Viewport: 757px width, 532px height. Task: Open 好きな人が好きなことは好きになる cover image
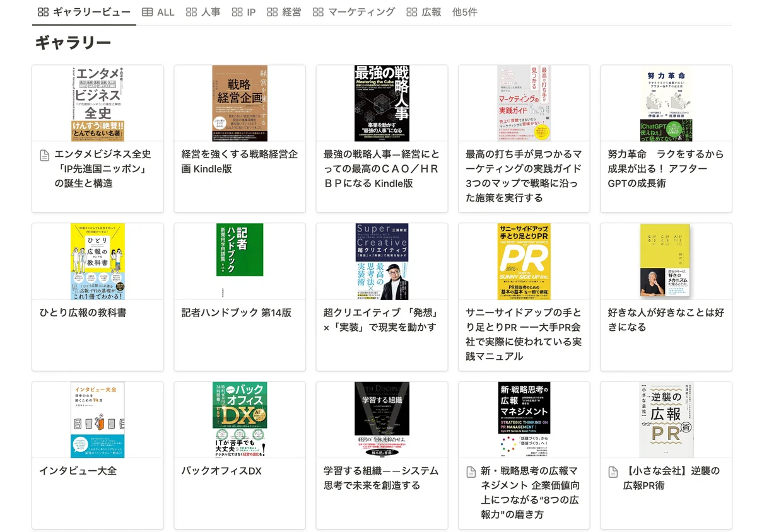point(666,262)
